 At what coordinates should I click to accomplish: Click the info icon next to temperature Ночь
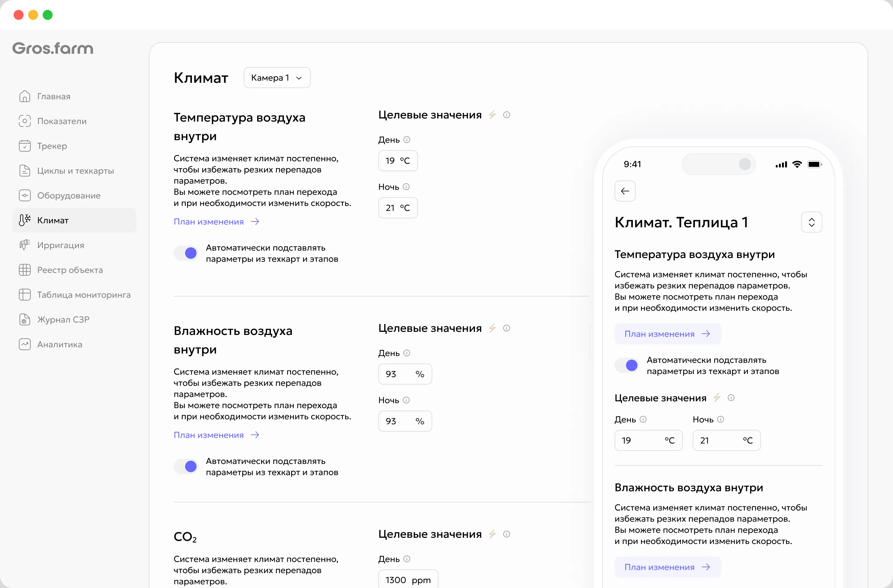[x=406, y=187]
